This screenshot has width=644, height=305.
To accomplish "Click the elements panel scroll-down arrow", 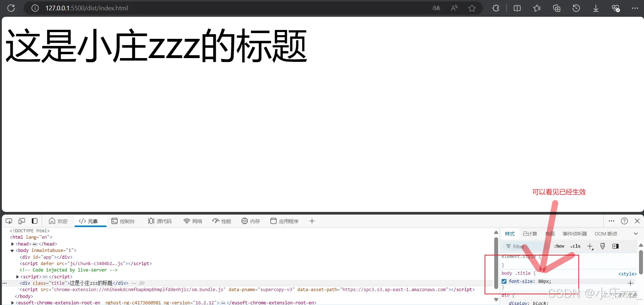I will point(496,300).
